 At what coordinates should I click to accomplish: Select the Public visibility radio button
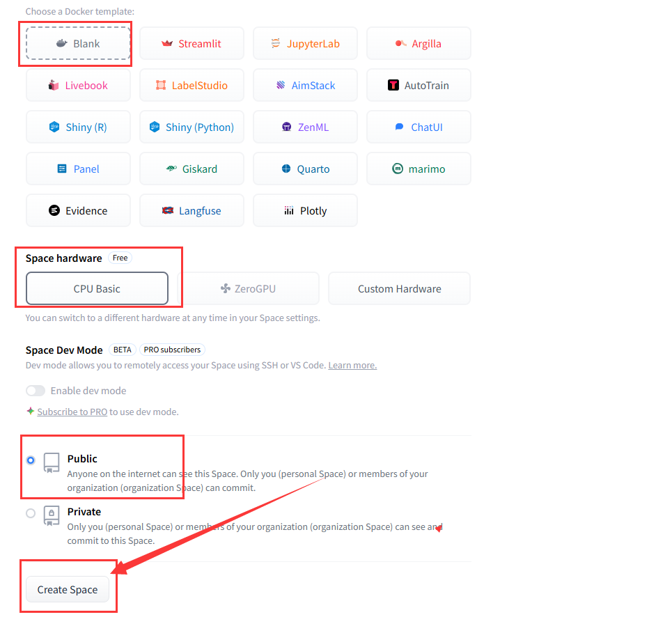coord(30,460)
